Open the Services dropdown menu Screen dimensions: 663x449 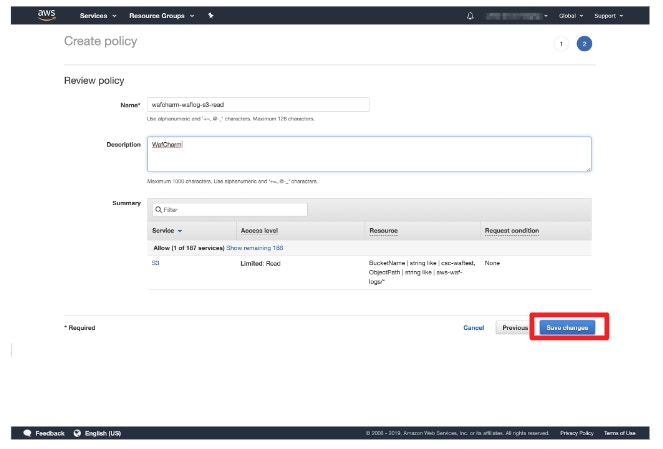pyautogui.click(x=98, y=16)
